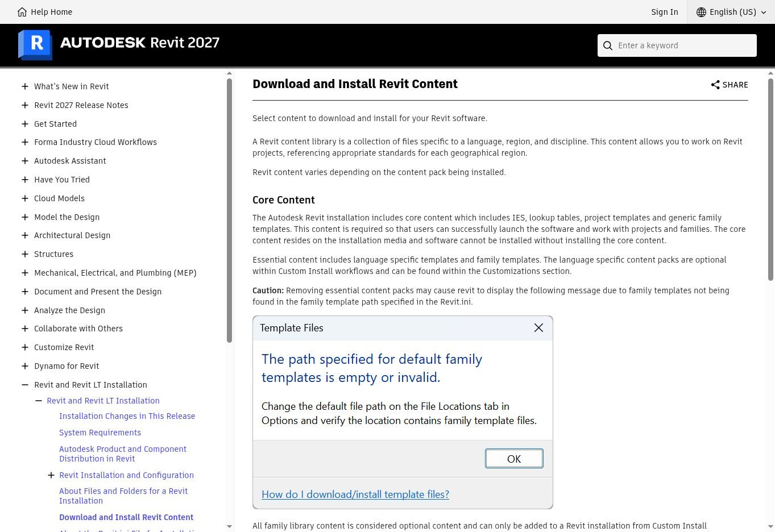Expand Forma Industry Cloud Workflows

pos(25,142)
